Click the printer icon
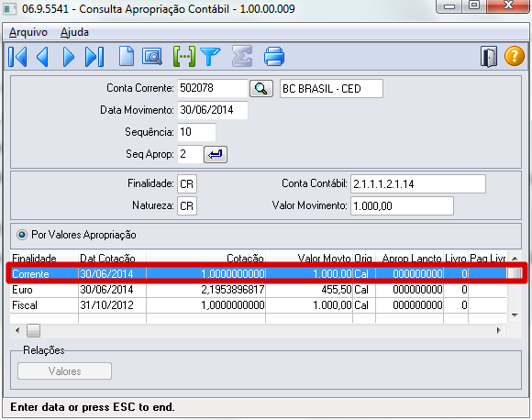This screenshot has height=420, width=532. tap(274, 56)
